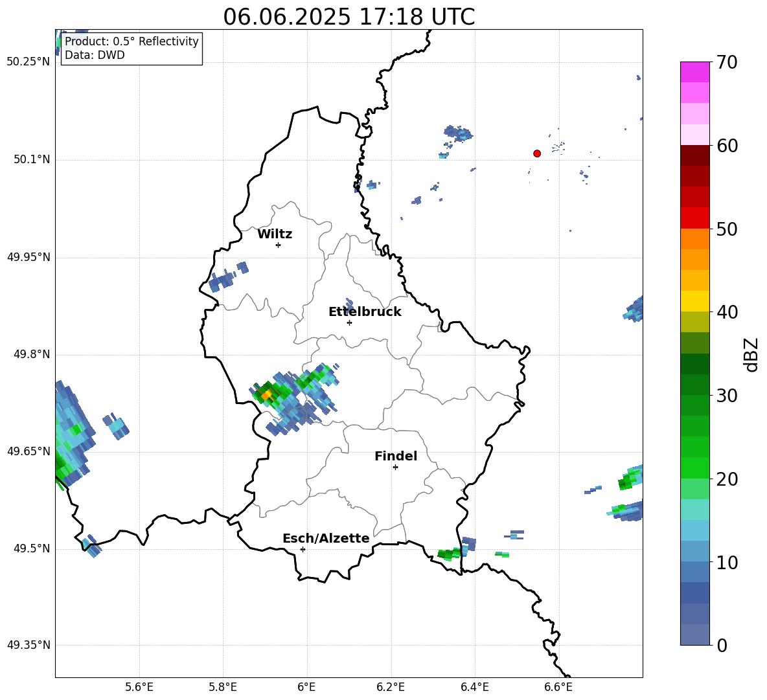Select the Wiltz city label

pyautogui.click(x=275, y=234)
